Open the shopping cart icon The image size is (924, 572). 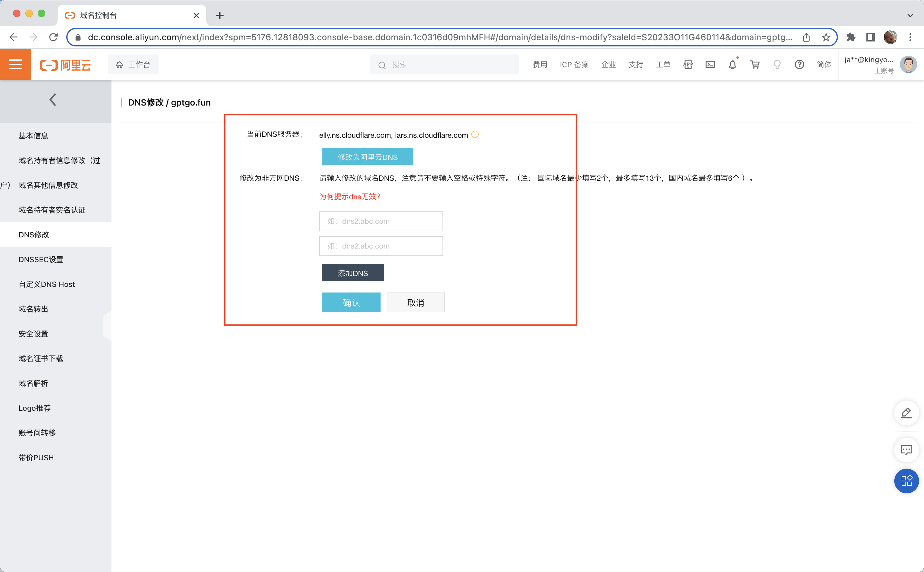point(755,65)
